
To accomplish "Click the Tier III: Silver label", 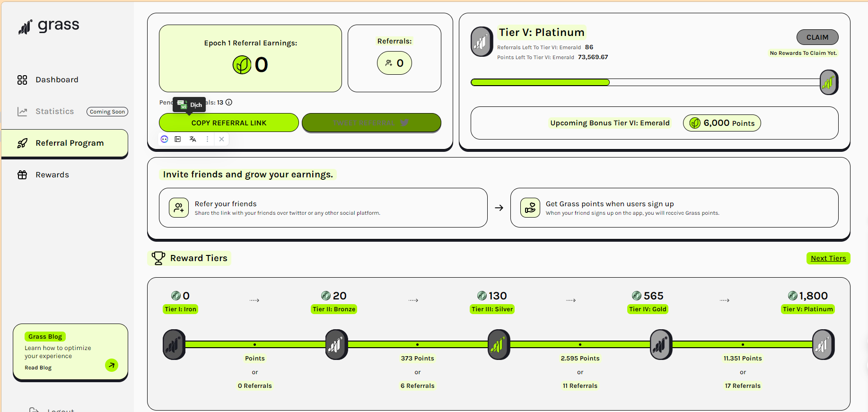I will [492, 309].
